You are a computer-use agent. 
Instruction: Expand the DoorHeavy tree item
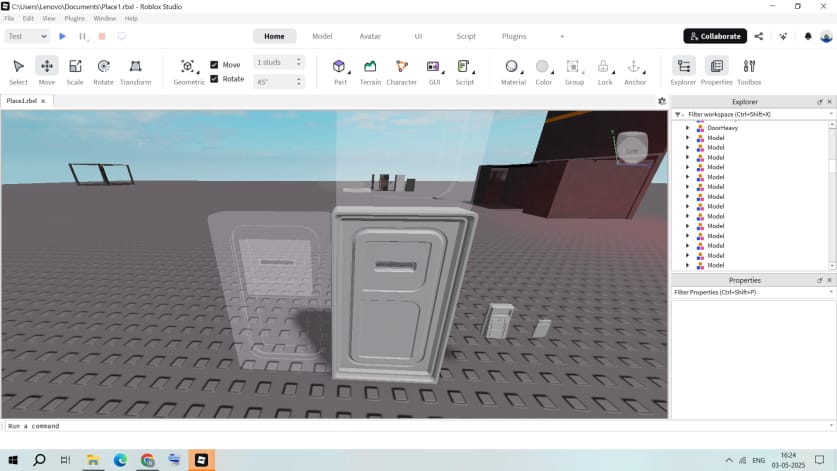[688, 128]
